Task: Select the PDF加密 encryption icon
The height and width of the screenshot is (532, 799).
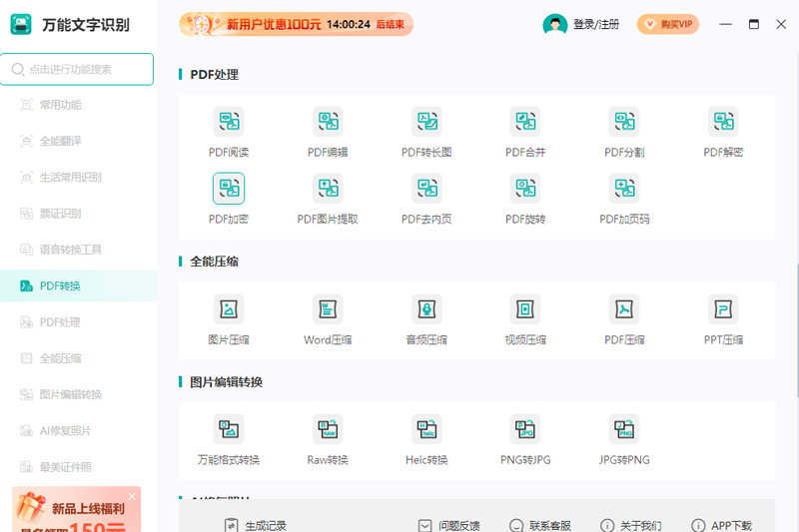Action: tap(229, 189)
